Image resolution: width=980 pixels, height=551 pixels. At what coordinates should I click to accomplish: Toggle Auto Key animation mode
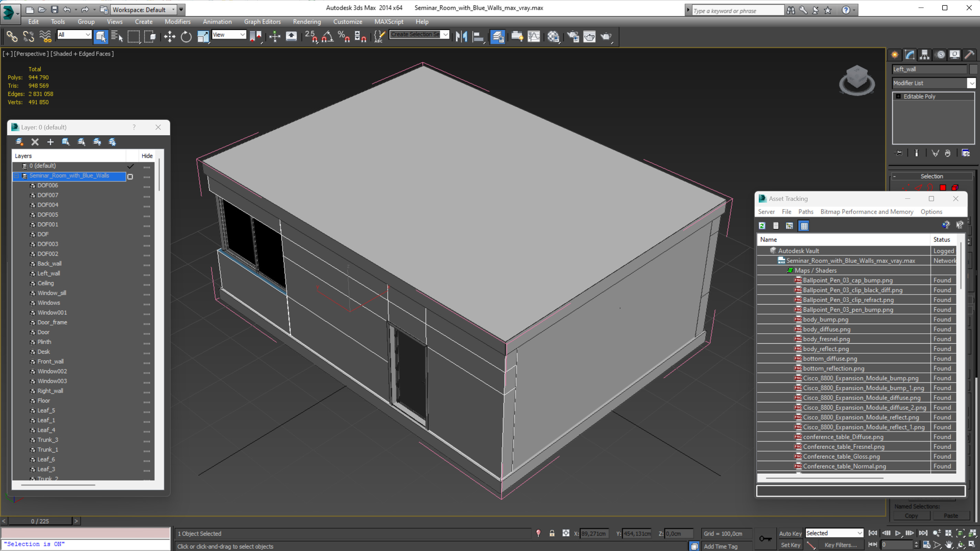pos(790,533)
